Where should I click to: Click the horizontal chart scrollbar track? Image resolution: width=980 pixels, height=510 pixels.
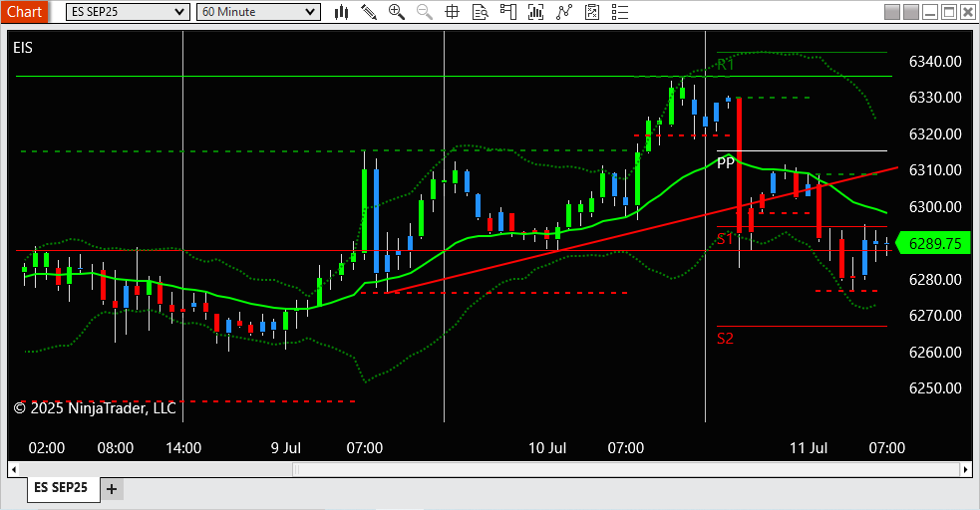490,469
